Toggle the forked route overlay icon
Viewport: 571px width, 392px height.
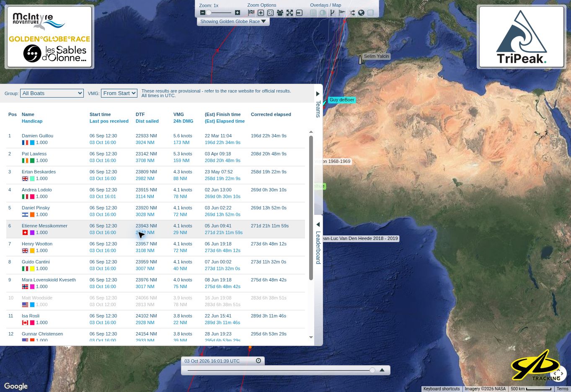click(x=332, y=13)
